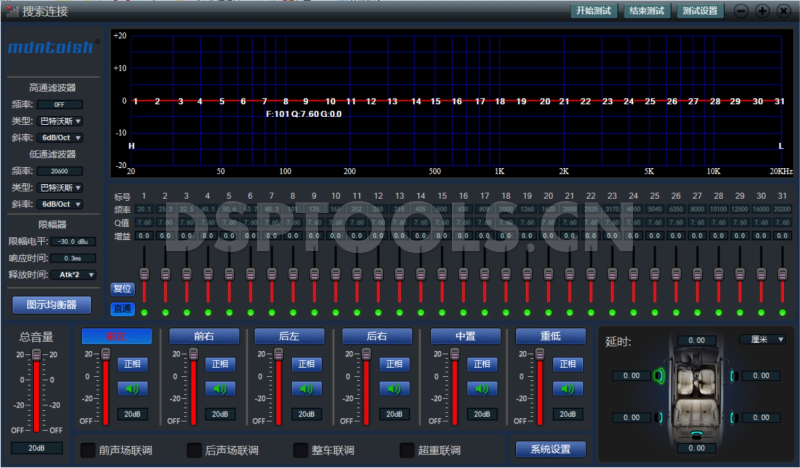Toggle 正相 phase for 前左 channel
800x468 pixels.
pos(133,364)
